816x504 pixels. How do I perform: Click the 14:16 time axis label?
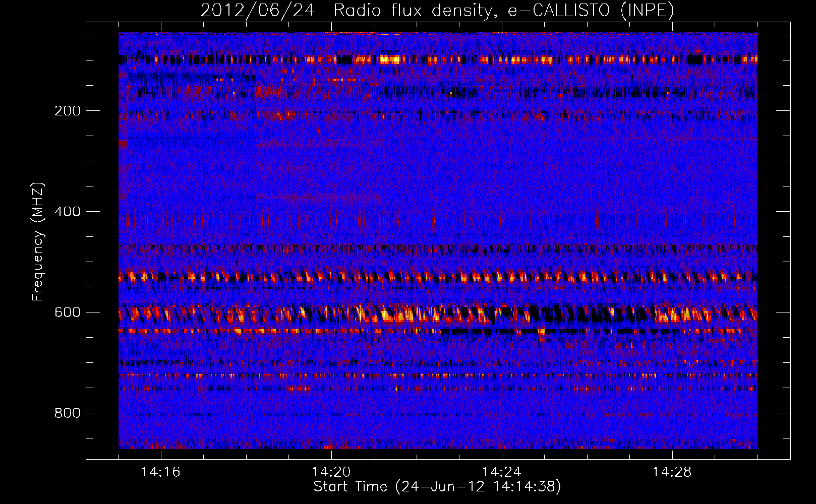(160, 472)
